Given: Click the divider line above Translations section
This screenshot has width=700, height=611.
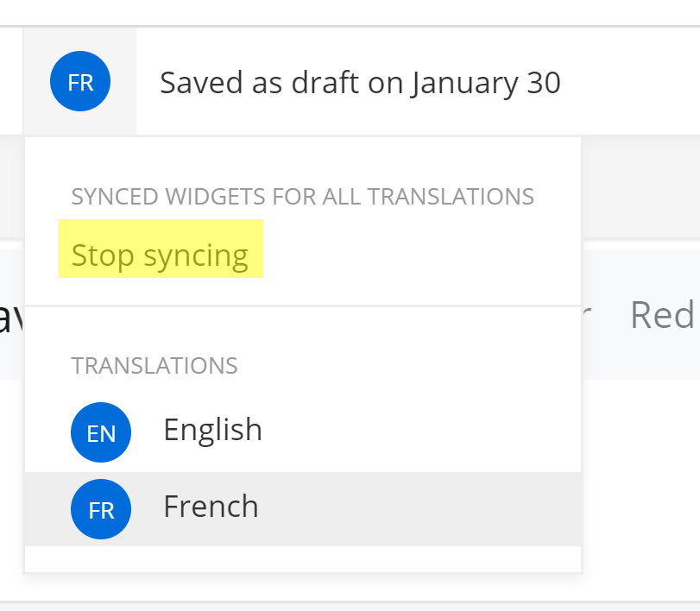Looking at the screenshot, I should click(303, 306).
